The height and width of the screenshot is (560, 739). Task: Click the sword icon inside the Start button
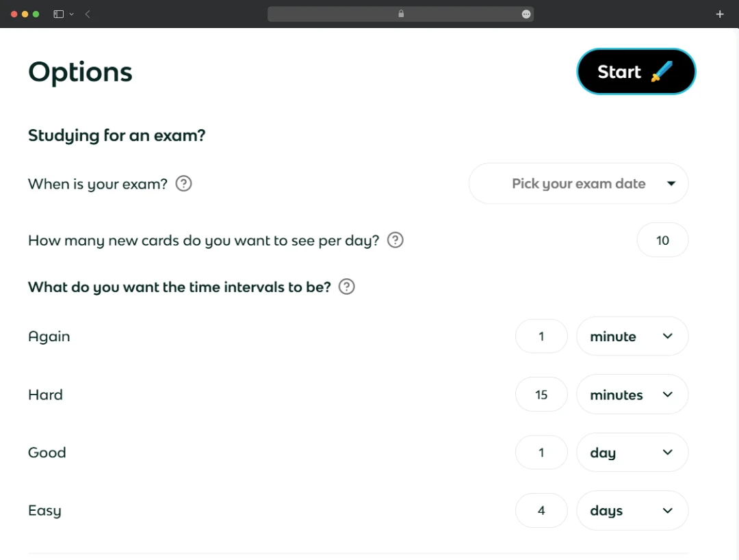tap(661, 71)
